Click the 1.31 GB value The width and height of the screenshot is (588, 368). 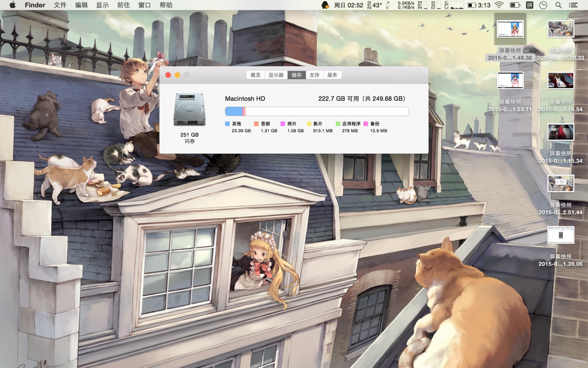point(269,131)
